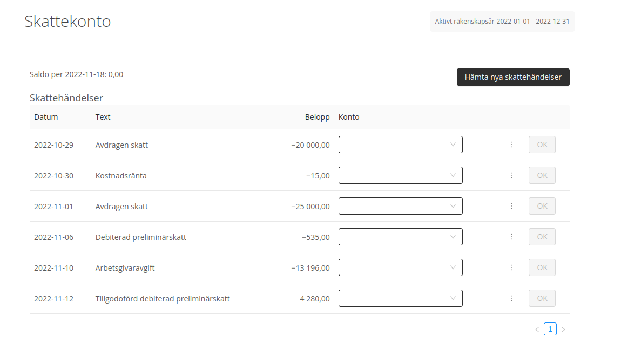Click Hämta nya skattehändelser button
Screen dimensions: 621x364
coord(512,77)
